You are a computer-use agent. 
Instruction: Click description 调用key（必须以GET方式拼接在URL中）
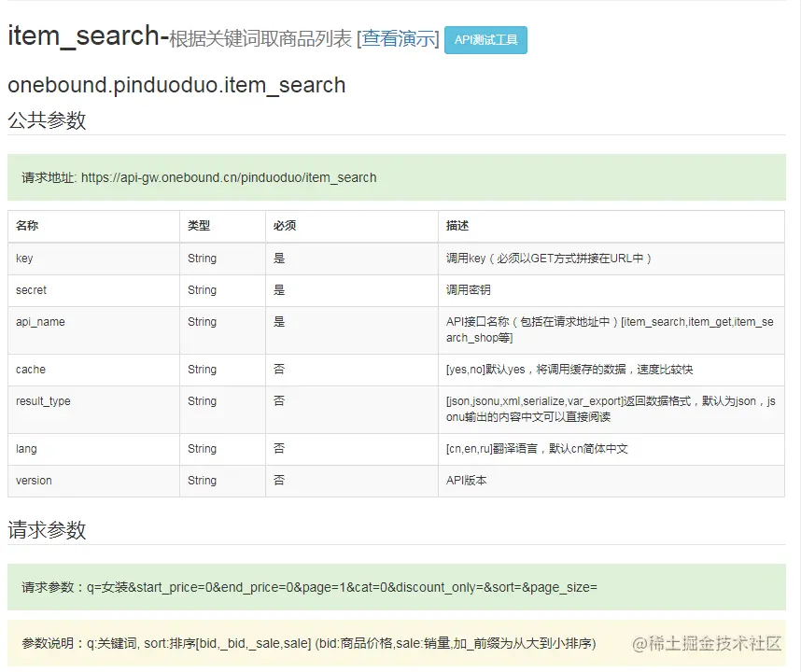tap(549, 259)
